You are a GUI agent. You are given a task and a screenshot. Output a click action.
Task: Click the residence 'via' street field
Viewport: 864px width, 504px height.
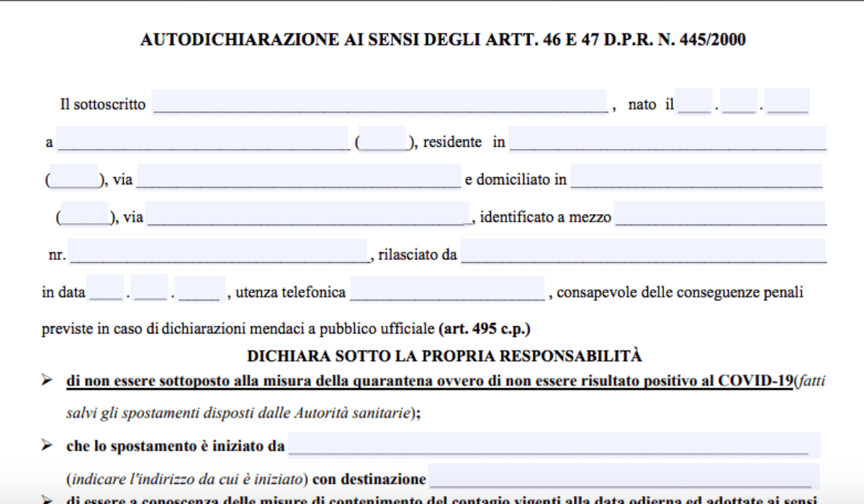298,177
